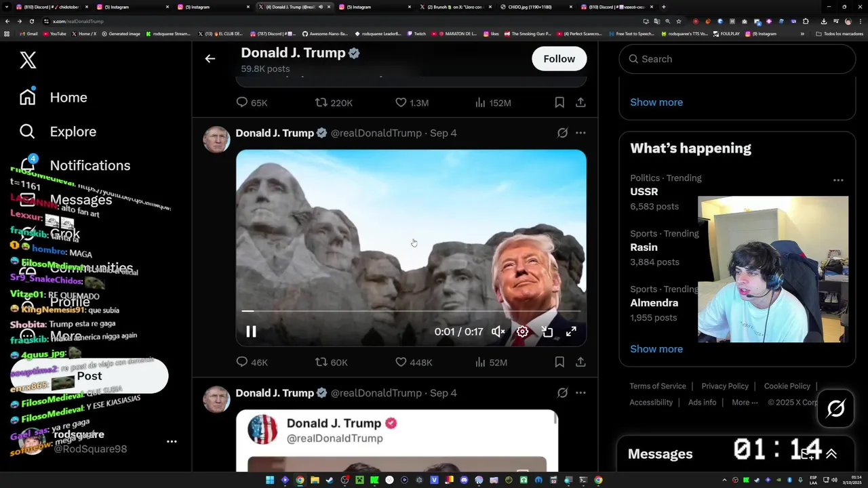Open Terms of Service link
The width and height of the screenshot is (868, 488).
tap(658, 386)
